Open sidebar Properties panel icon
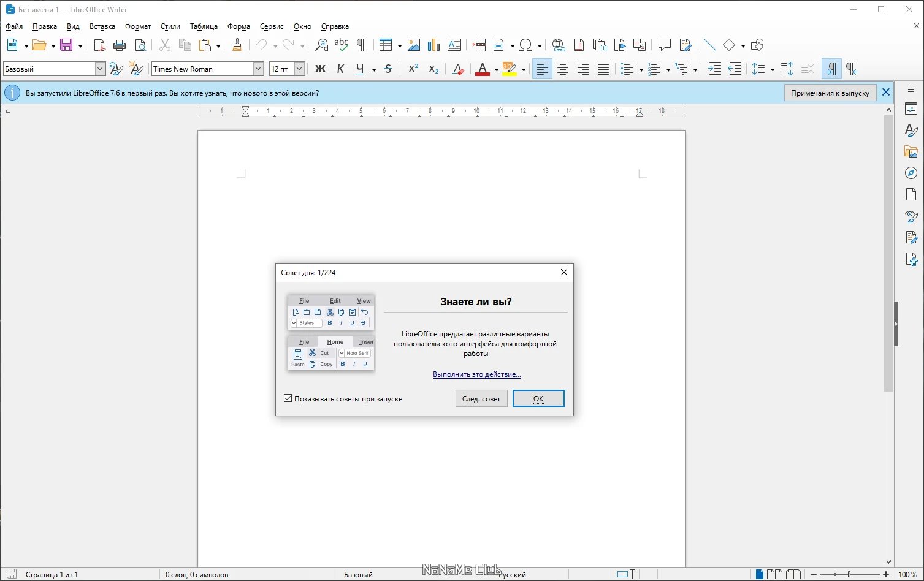 (911, 109)
